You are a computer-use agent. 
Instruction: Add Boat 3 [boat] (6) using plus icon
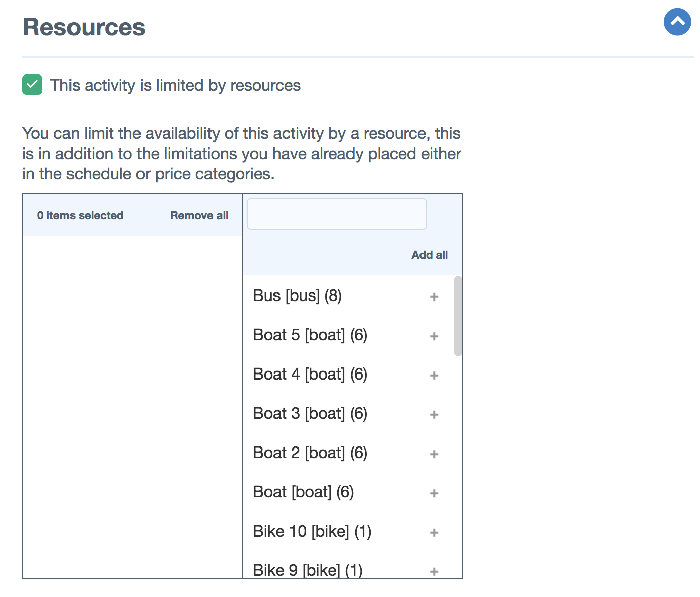[434, 415]
